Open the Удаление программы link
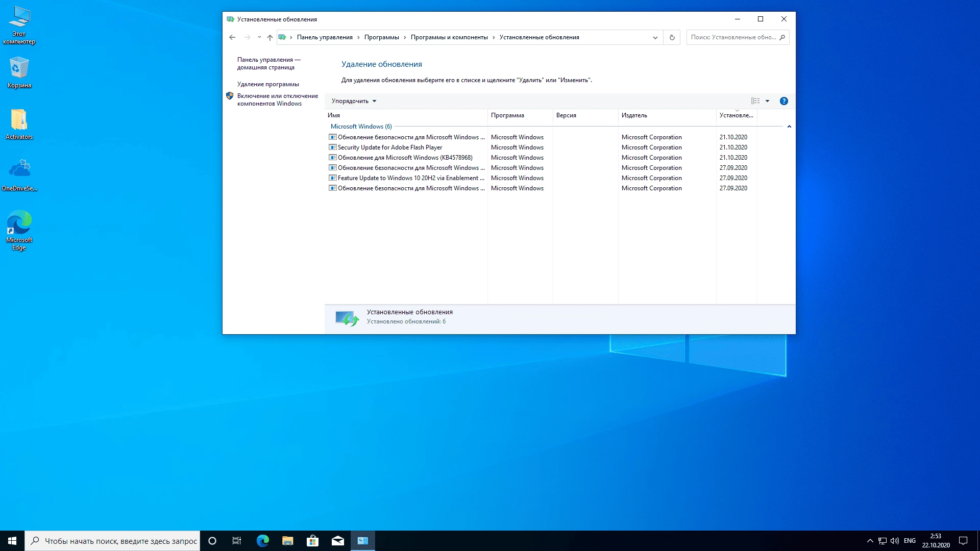This screenshot has width=980, height=551. pos(268,84)
